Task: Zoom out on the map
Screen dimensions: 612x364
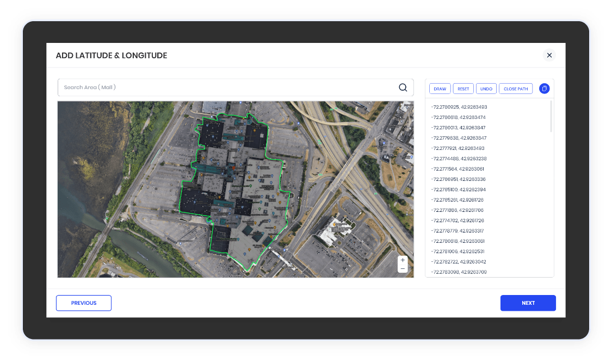Action: pos(403,268)
